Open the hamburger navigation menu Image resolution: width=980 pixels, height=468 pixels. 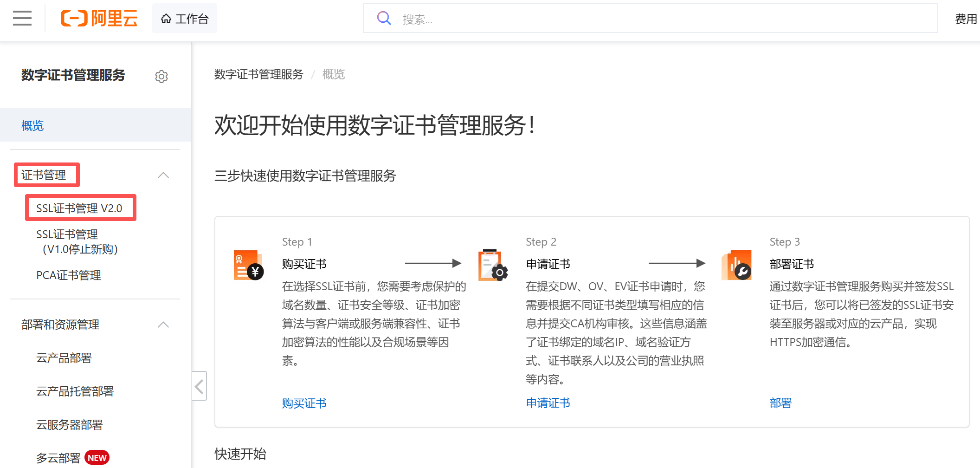click(22, 19)
